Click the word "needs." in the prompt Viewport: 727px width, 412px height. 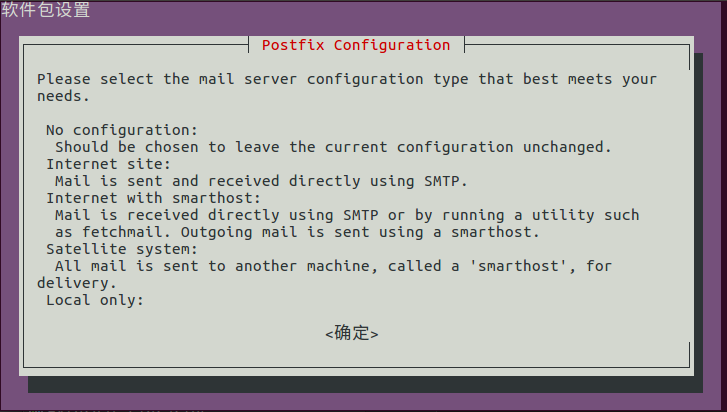click(64, 96)
